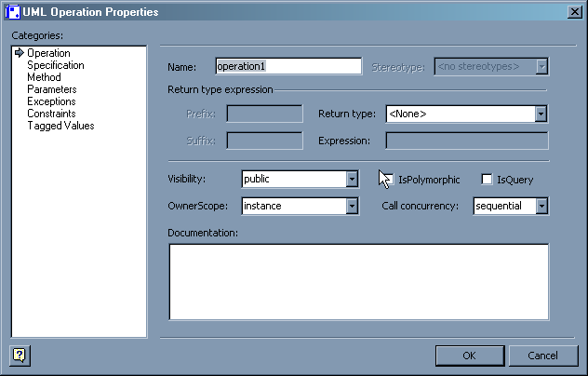Viewport: 588px width, 376px height.
Task: Toggle the IsQuery checkbox
Action: (487, 179)
